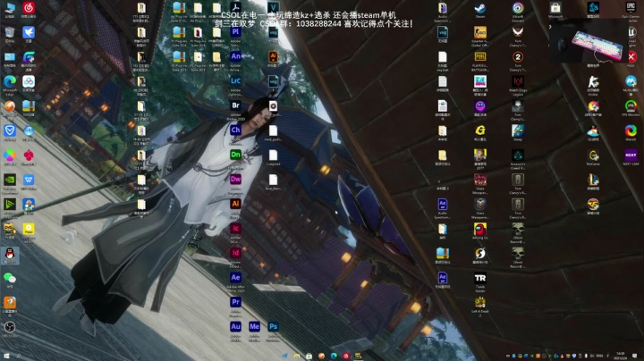Open the Adobe Acrobat desktop icon
The height and width of the screenshot is (361, 644).
[235, 7]
